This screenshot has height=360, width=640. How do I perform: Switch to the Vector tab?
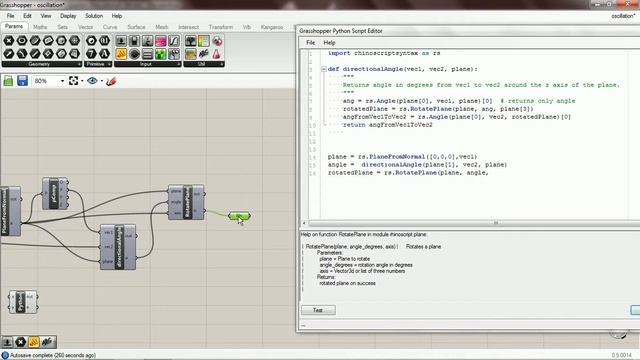pyautogui.click(x=85, y=27)
